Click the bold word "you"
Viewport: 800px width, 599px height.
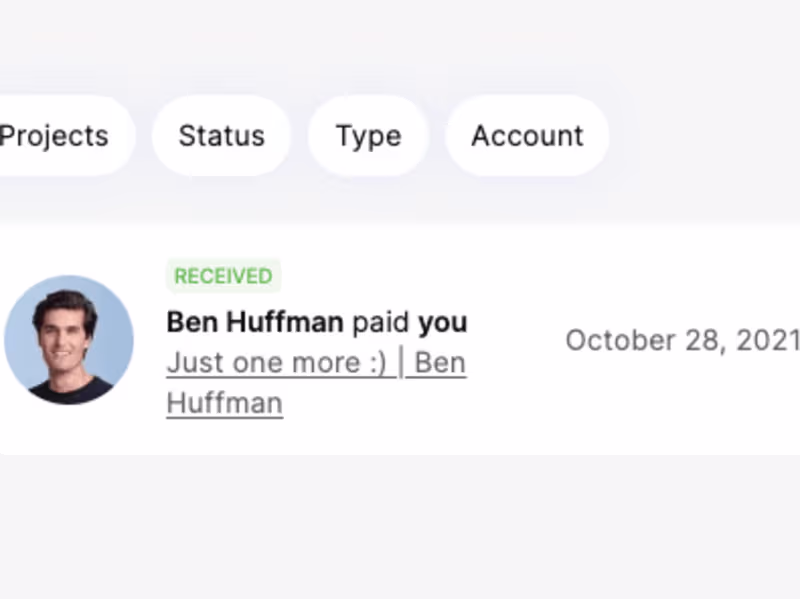(443, 322)
